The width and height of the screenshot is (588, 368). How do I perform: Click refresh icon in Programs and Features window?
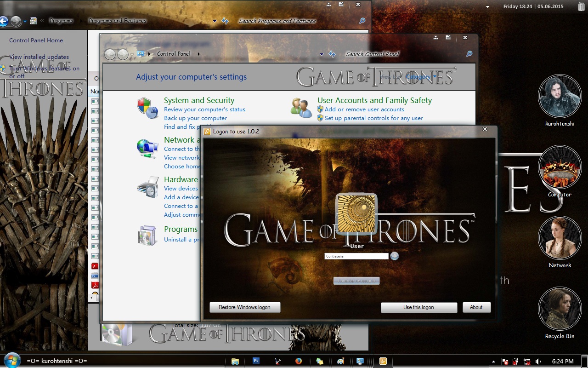click(x=225, y=21)
